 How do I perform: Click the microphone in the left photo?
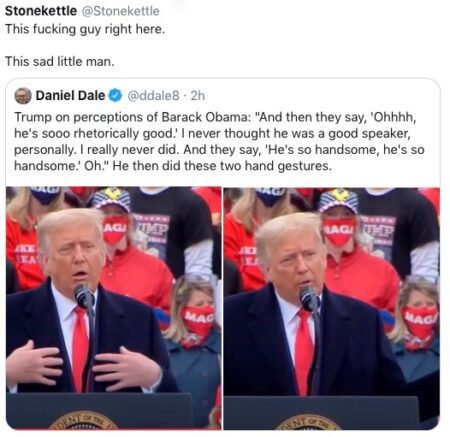[84, 297]
